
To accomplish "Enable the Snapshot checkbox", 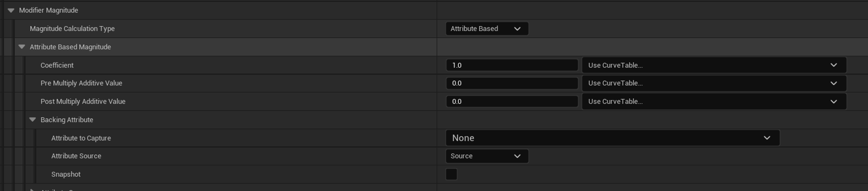I will click(x=451, y=174).
